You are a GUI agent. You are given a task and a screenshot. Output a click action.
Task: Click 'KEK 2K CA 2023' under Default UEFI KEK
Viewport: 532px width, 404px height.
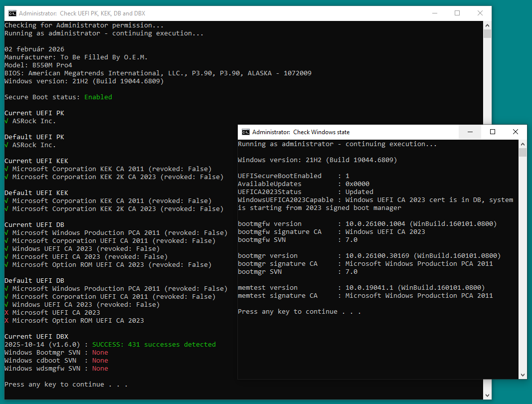(128, 209)
